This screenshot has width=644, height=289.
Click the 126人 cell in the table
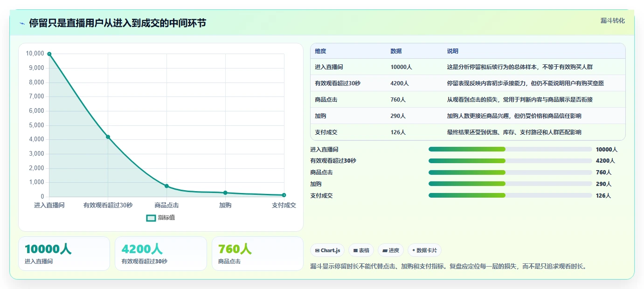pyautogui.click(x=398, y=132)
